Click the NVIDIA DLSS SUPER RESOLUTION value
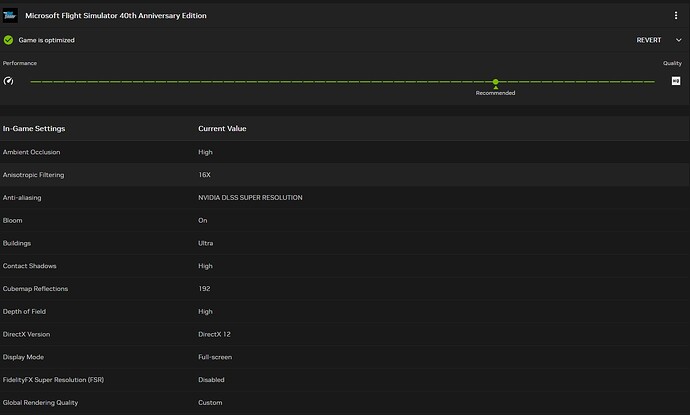 point(250,198)
